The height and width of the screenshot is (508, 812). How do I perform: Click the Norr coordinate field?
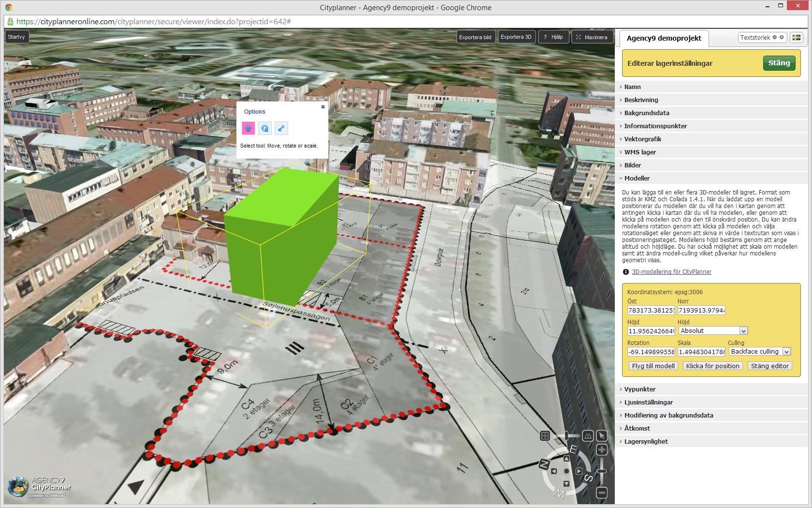pos(701,310)
